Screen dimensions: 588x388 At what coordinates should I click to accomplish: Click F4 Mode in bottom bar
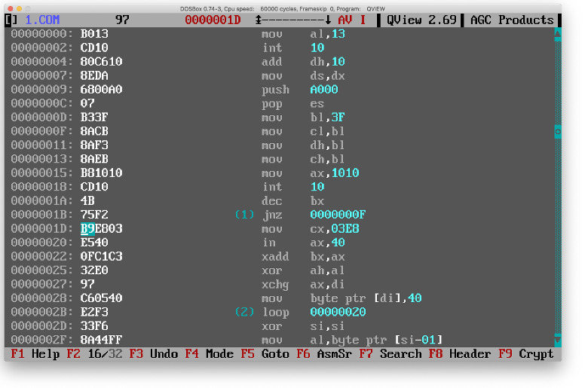click(210, 354)
